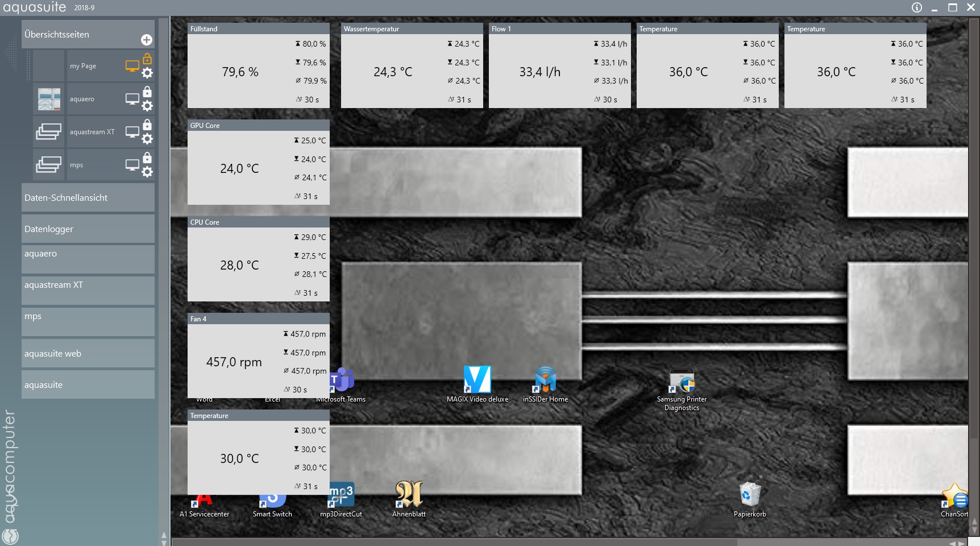This screenshot has height=546, width=980.
Task: Expand the bottom aquasuite section
Action: coord(88,384)
